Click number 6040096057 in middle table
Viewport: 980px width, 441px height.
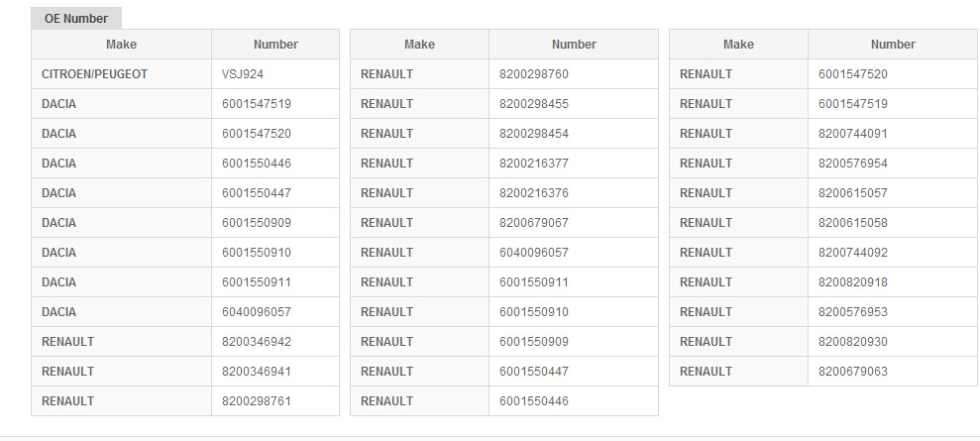[534, 253]
